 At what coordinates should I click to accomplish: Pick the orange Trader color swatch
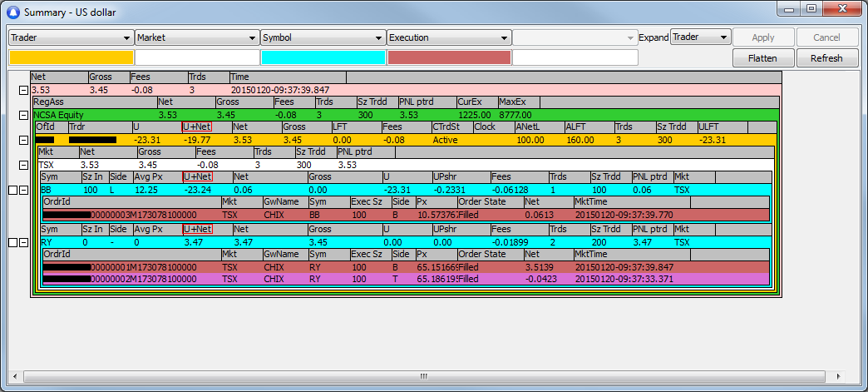pyautogui.click(x=71, y=57)
